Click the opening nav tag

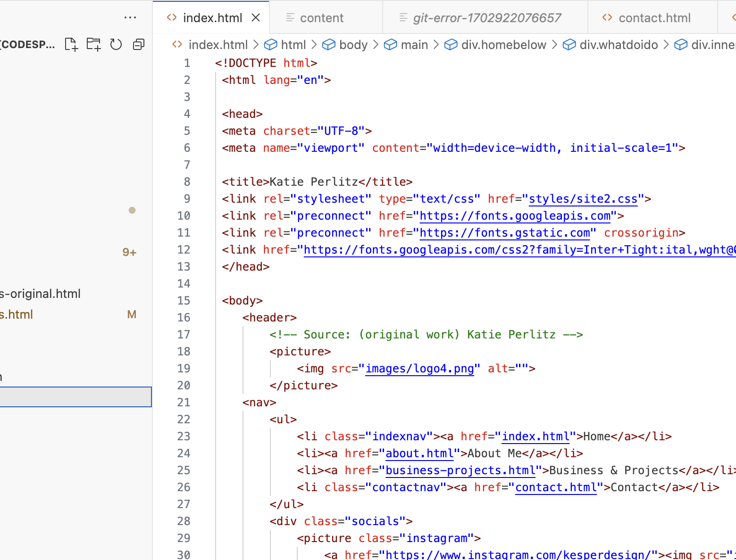[259, 403]
